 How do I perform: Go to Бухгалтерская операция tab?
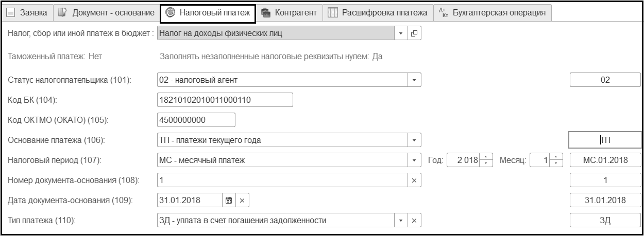[x=492, y=12]
